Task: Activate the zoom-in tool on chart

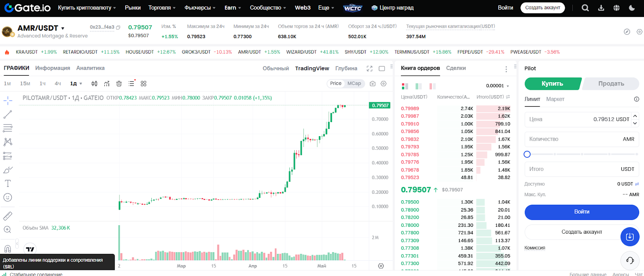Action: [x=8, y=230]
